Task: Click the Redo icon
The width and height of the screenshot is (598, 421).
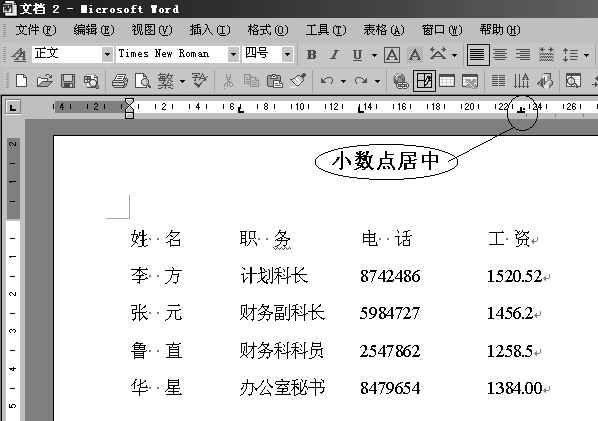Action: pyautogui.click(x=361, y=81)
